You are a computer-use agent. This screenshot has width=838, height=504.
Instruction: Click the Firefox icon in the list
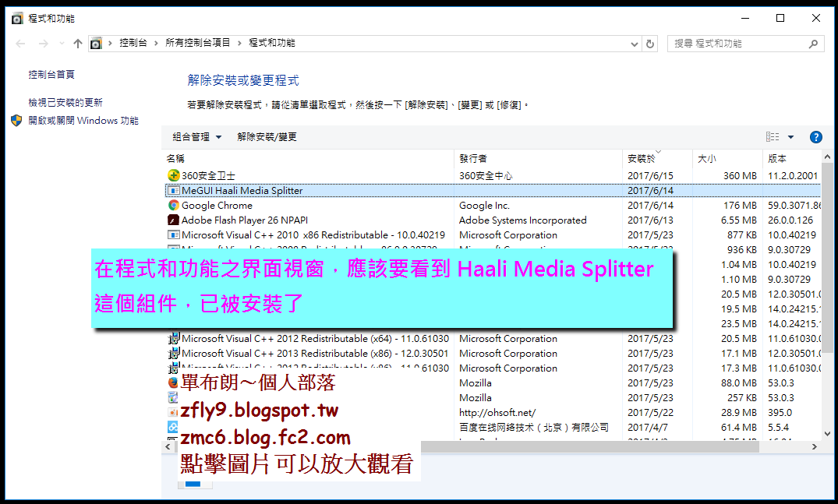[x=173, y=382]
